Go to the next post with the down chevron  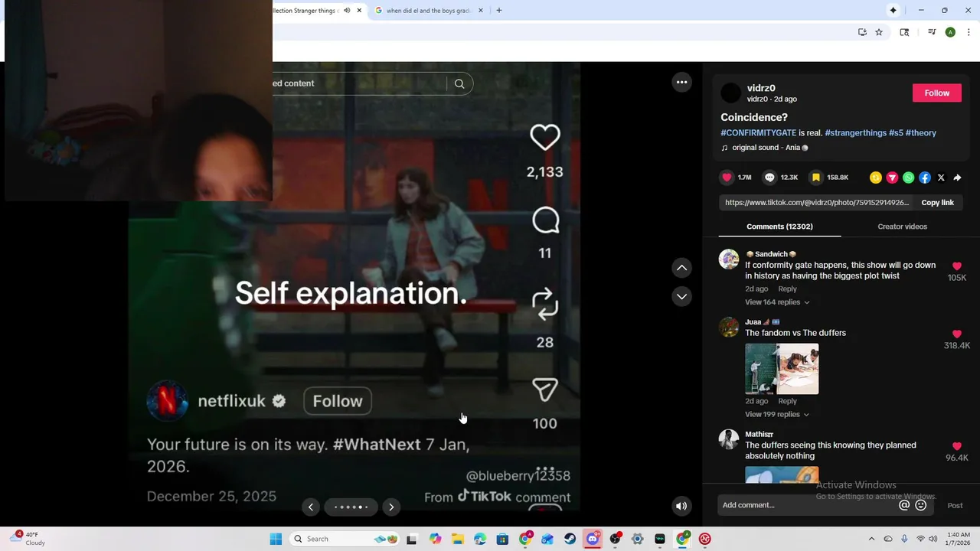coord(681,296)
